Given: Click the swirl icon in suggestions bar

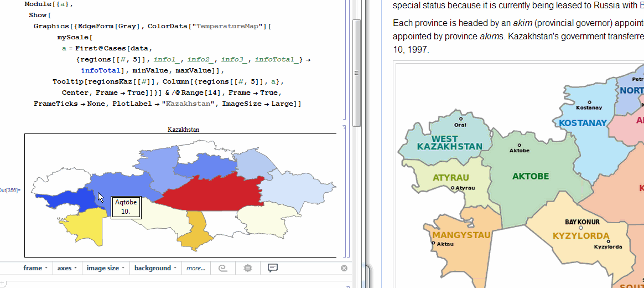Looking at the screenshot, I should point(222,268).
